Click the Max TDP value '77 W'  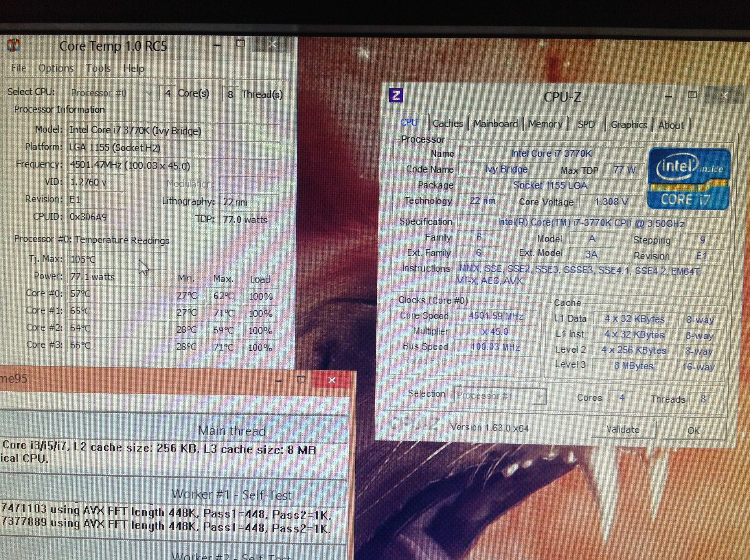pyautogui.click(x=624, y=170)
